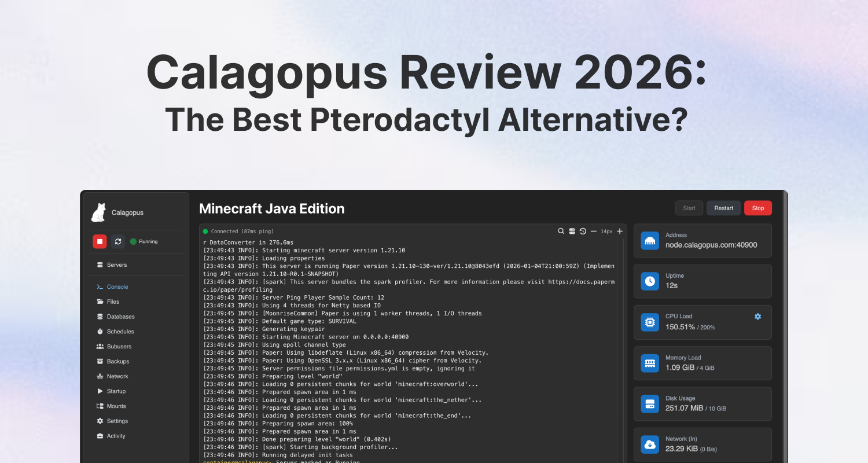
Task: Open the console search magnifier icon
Action: (561, 231)
